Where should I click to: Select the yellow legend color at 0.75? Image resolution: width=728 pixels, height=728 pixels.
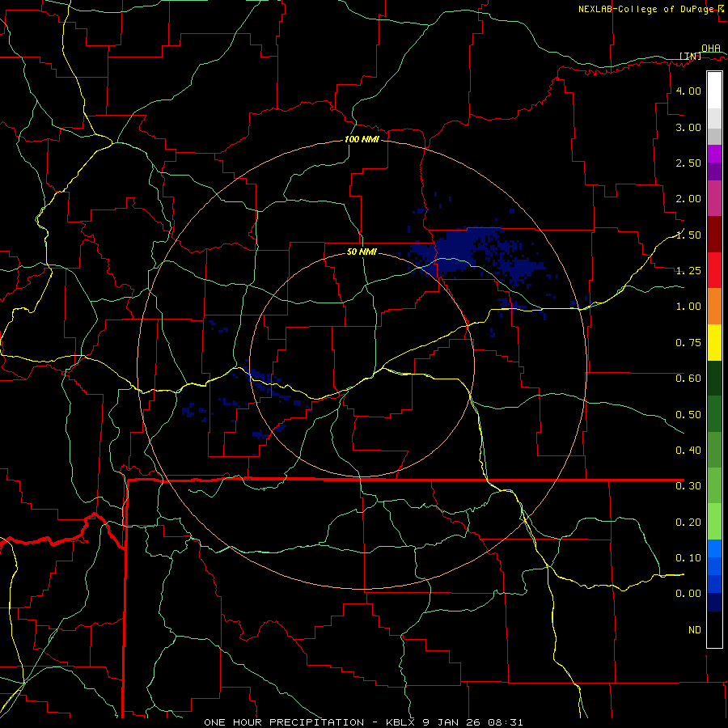[714, 342]
